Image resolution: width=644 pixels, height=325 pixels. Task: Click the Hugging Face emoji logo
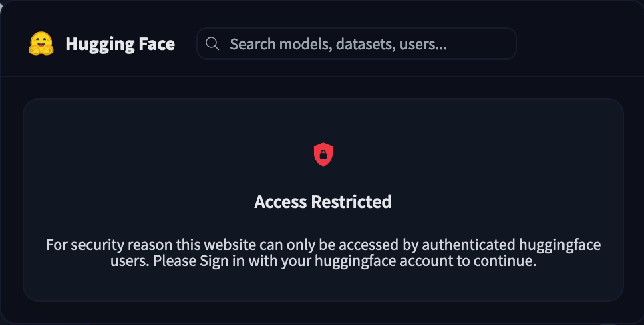pos(41,44)
